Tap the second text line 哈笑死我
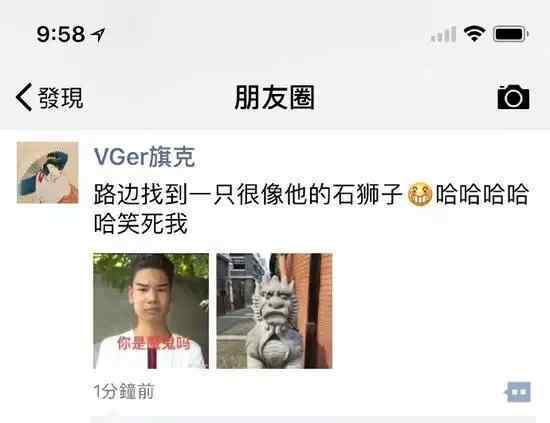 coord(141,224)
